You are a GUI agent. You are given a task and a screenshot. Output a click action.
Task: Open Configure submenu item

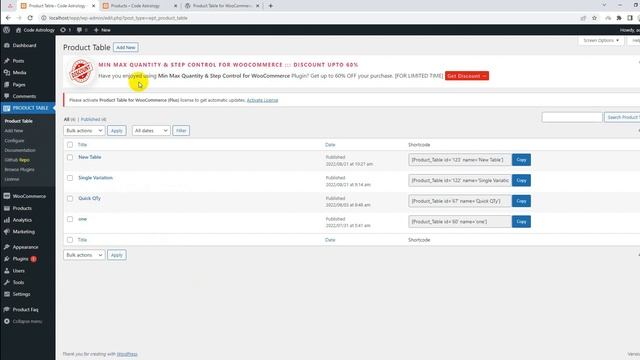pos(14,141)
